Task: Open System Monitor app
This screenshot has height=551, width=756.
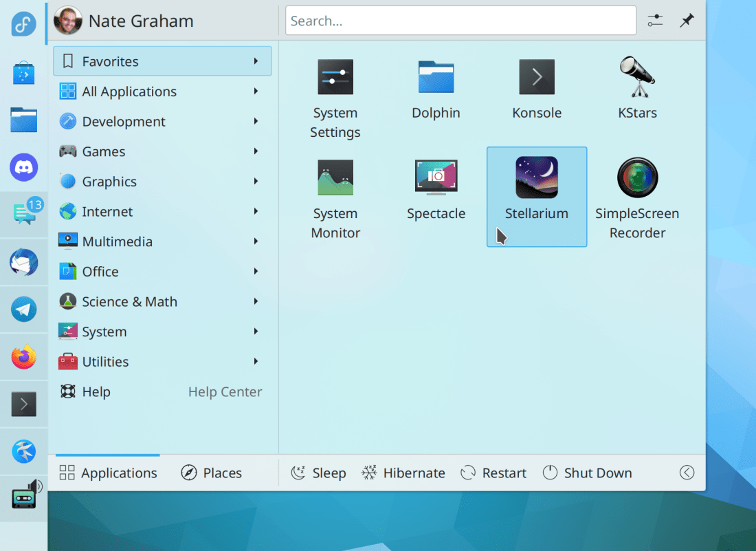Action: point(335,179)
